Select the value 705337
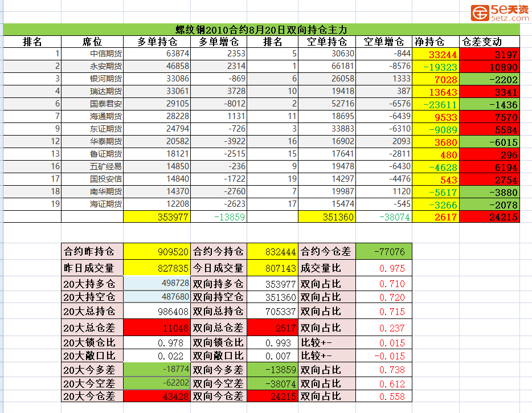 point(272,311)
